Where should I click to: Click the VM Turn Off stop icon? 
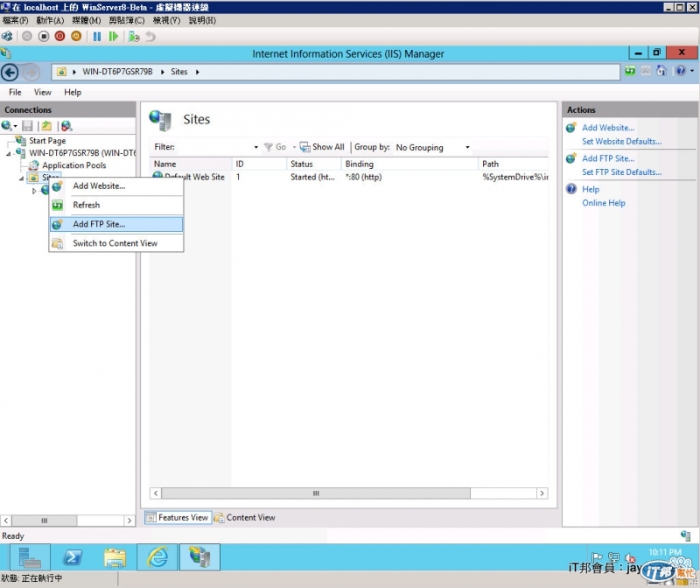pyautogui.click(x=43, y=36)
